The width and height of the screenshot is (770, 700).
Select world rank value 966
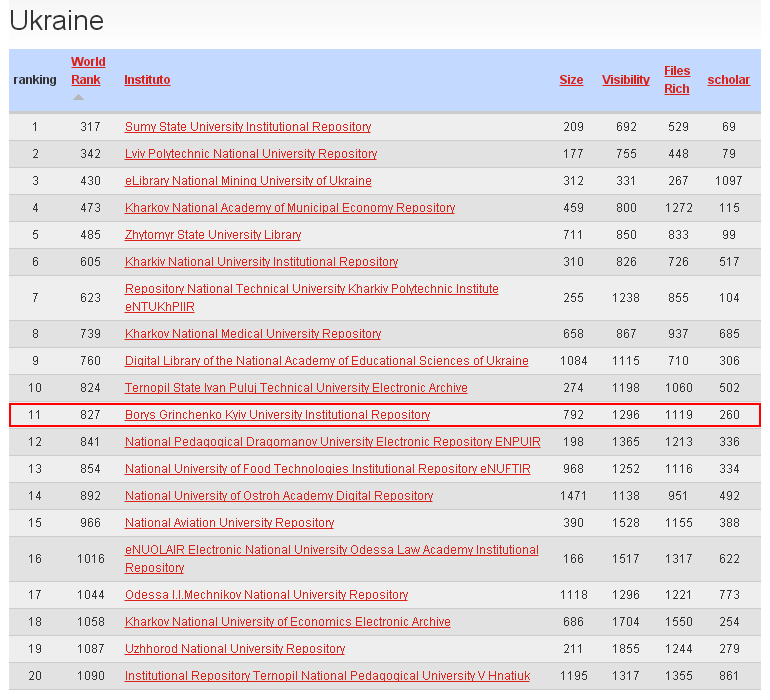coord(90,523)
